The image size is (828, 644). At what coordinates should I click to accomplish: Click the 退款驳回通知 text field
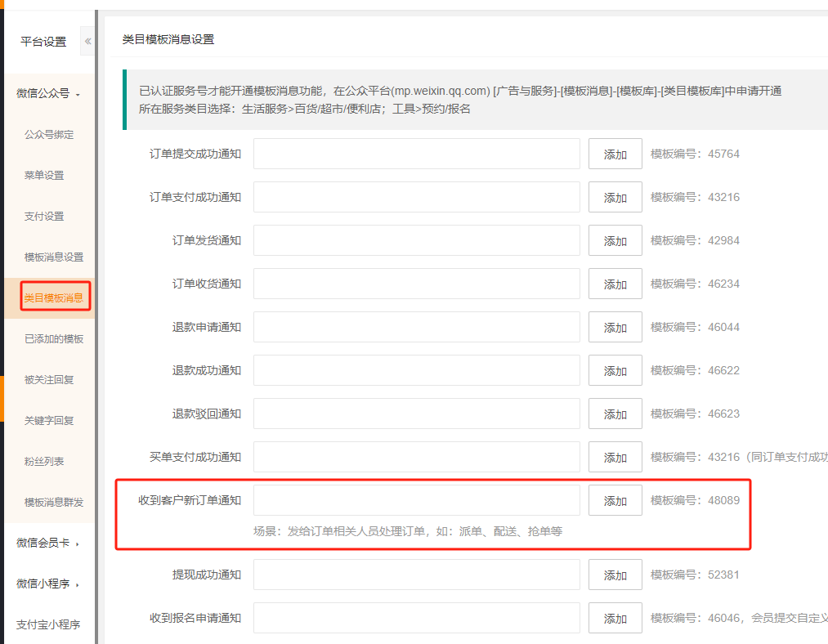[416, 414]
